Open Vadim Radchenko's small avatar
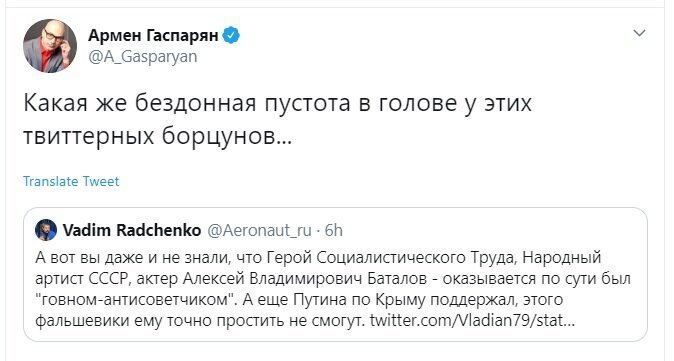 point(46,230)
